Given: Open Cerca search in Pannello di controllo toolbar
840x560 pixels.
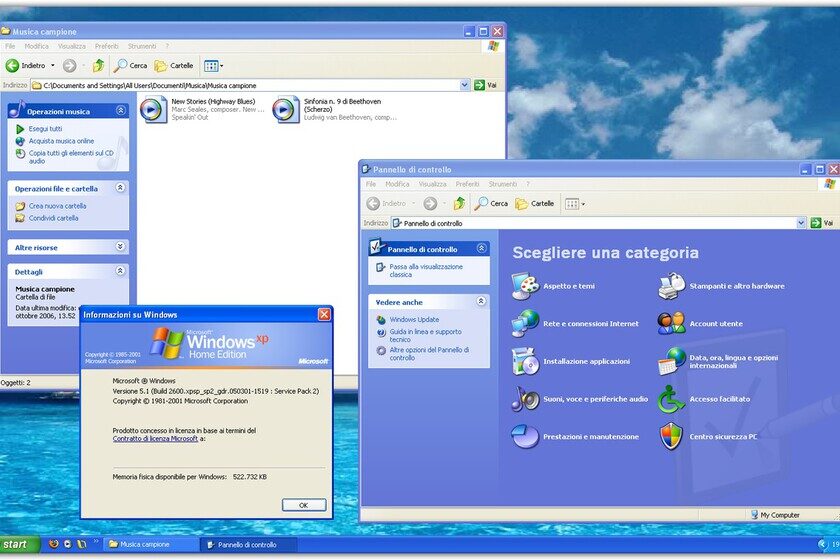Looking at the screenshot, I should [491, 203].
